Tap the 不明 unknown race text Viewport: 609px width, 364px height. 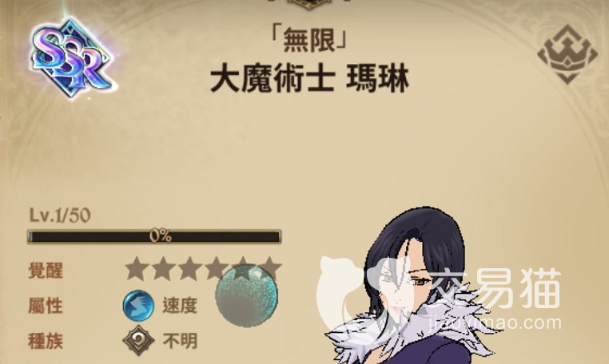click(180, 341)
